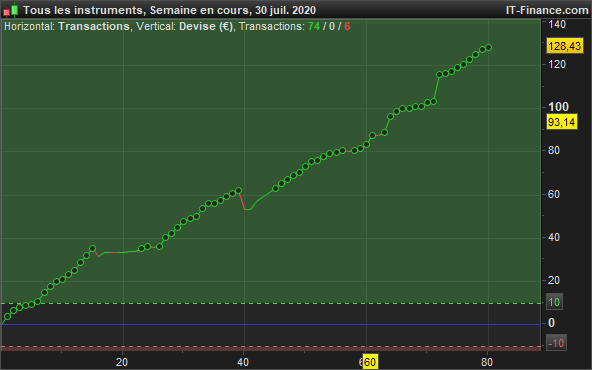Click the 40 label on horizontal axis
Viewport: 592px width, 370px height.
(x=243, y=362)
